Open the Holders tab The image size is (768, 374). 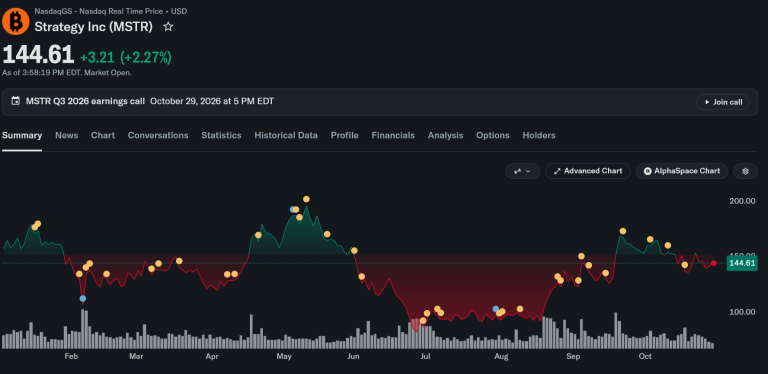click(x=539, y=136)
